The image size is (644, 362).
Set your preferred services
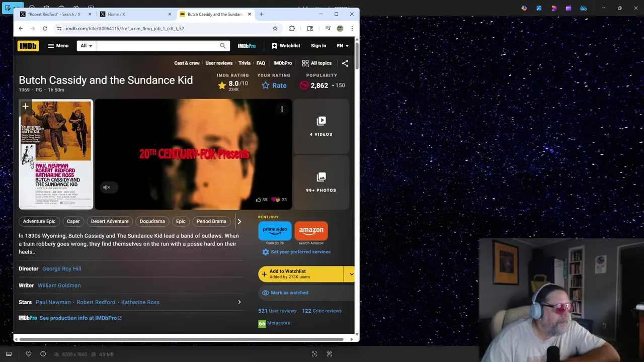point(296,252)
